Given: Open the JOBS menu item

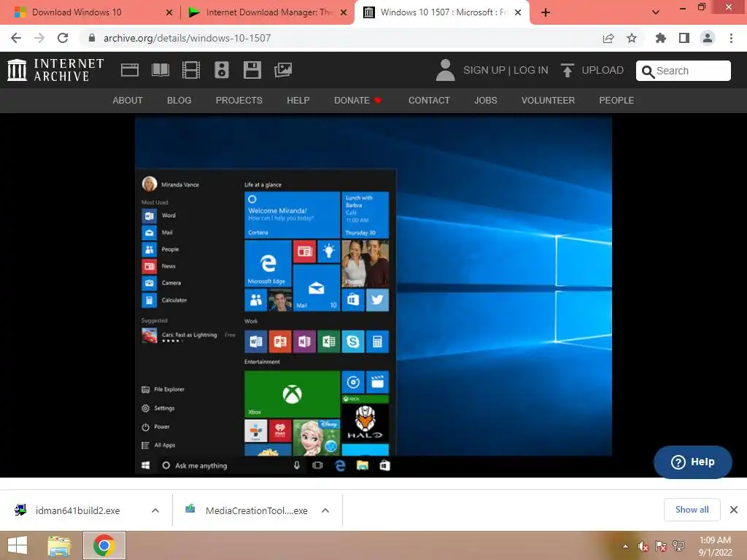Looking at the screenshot, I should pyautogui.click(x=485, y=101).
